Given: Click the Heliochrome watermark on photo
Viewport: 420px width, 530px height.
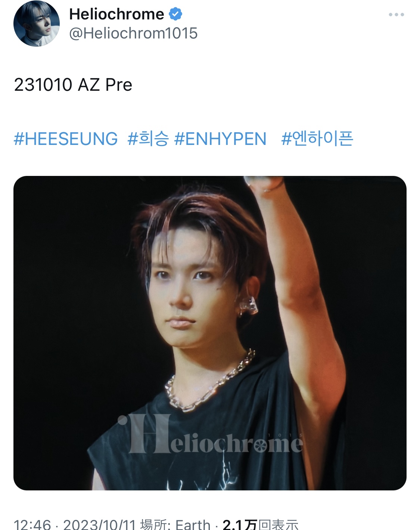Looking at the screenshot, I should click(x=210, y=435).
